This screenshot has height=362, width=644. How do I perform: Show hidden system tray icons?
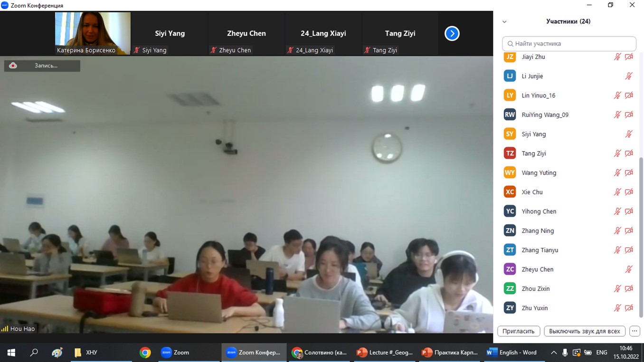pos(554,352)
